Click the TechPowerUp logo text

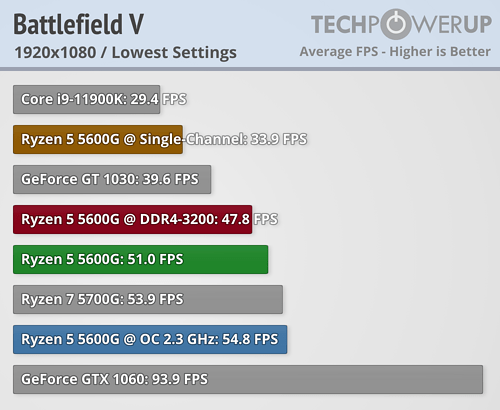401,24
